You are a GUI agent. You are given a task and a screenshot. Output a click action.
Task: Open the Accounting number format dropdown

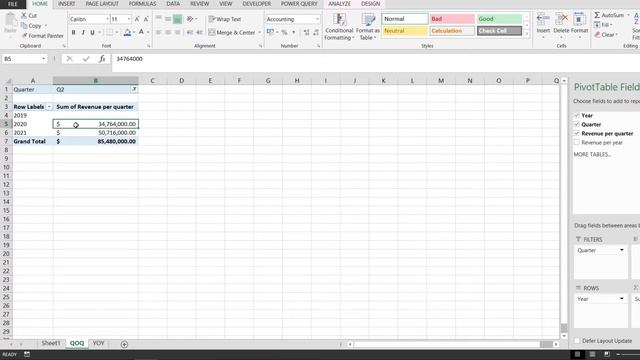(317, 19)
